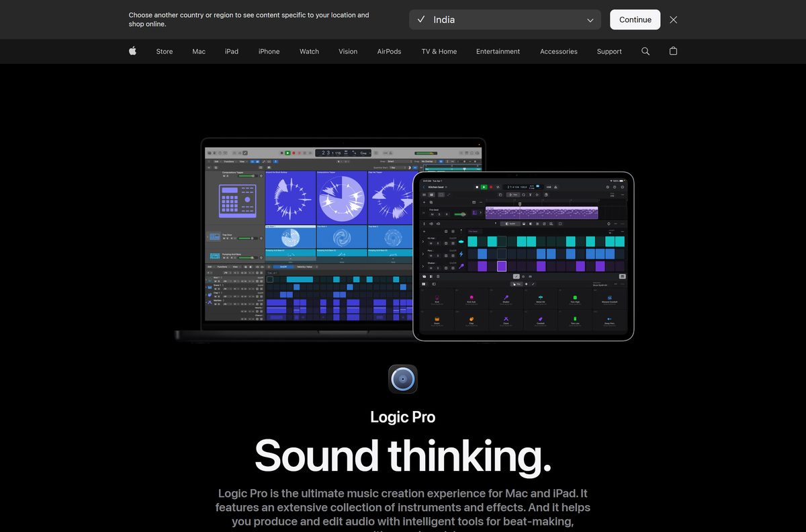This screenshot has width=806, height=532.
Task: Click the large drum machine icon on MacBook
Action: click(x=238, y=201)
